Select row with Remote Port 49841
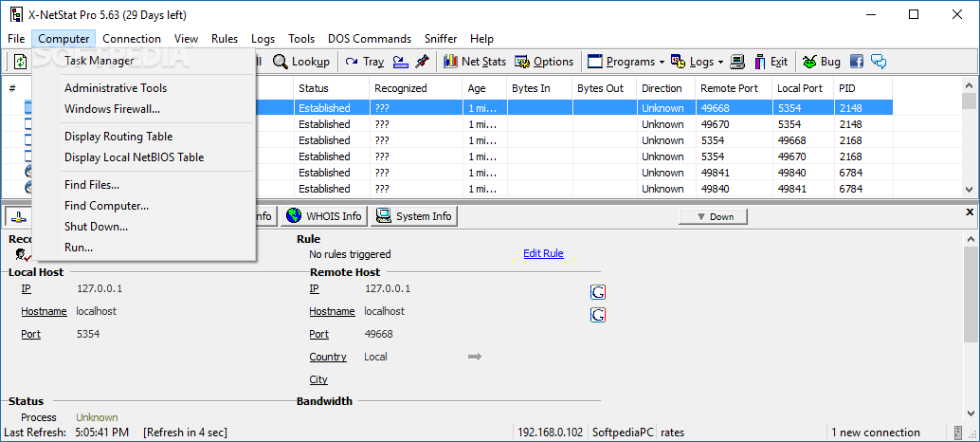The image size is (980, 442). (x=446, y=173)
